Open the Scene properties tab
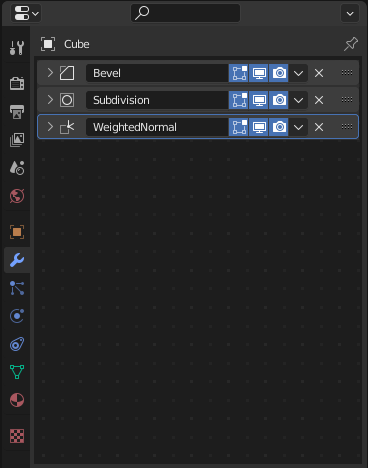The height and width of the screenshot is (468, 368). click(x=17, y=168)
